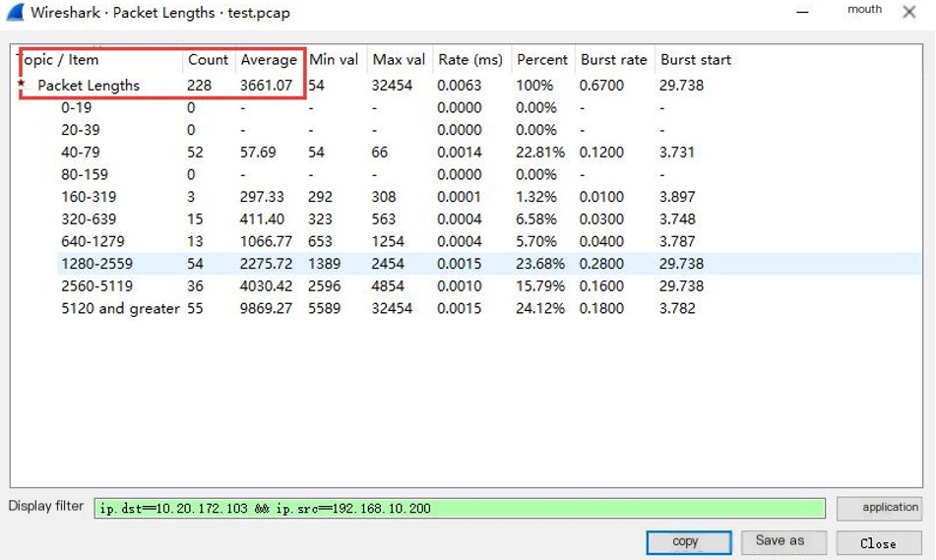
Task: Close the Packet Lengths window with X
Action: 909,12
